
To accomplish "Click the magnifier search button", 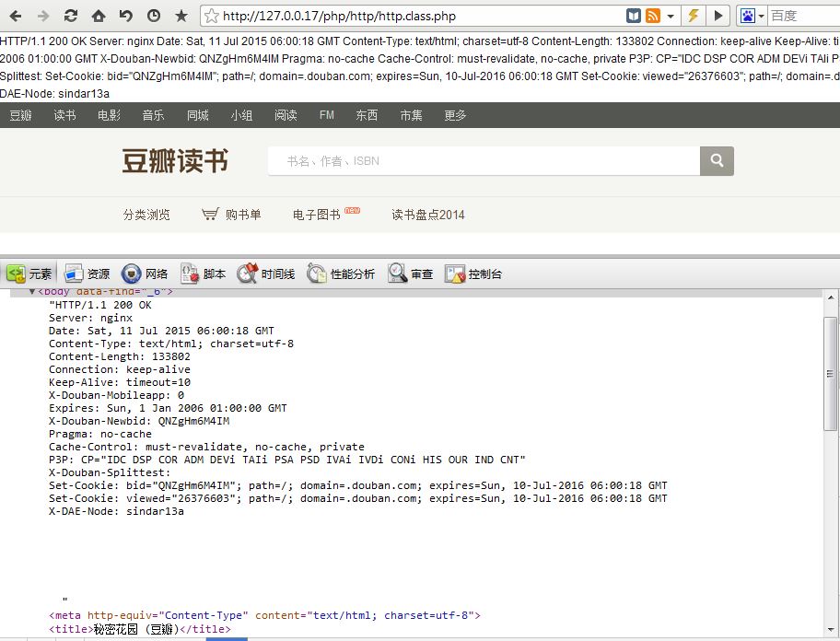I will tap(717, 161).
